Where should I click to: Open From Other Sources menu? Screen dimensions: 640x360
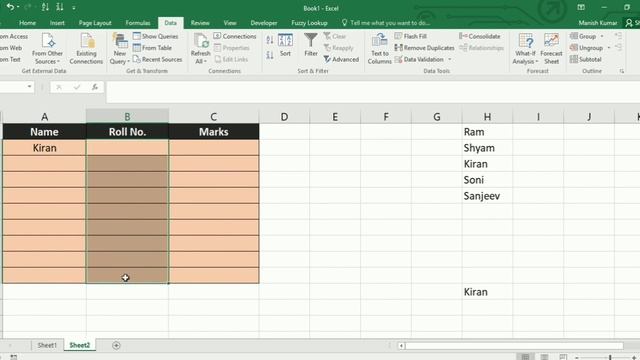(47, 49)
